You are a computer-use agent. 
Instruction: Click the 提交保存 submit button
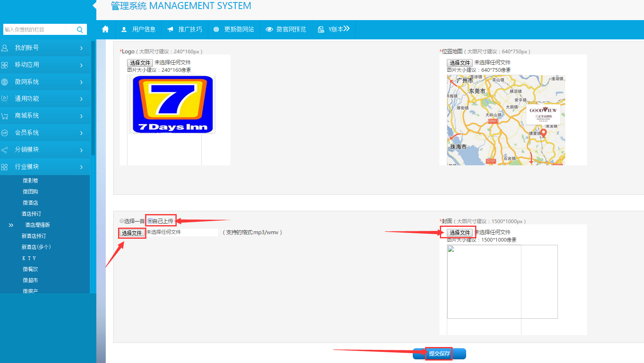coord(439,354)
